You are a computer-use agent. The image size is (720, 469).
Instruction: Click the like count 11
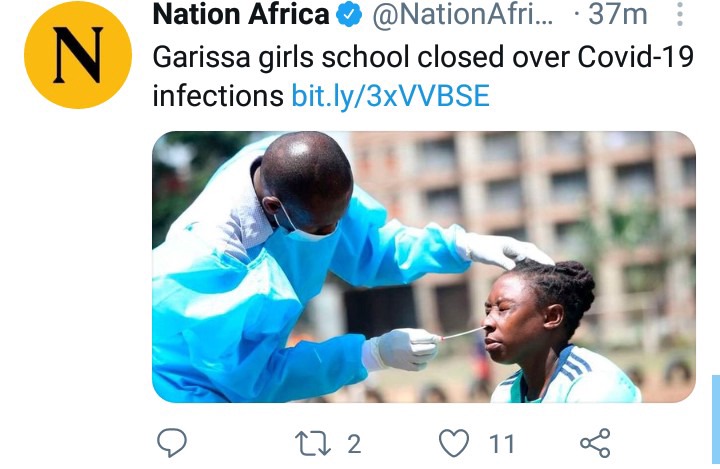[501, 444]
